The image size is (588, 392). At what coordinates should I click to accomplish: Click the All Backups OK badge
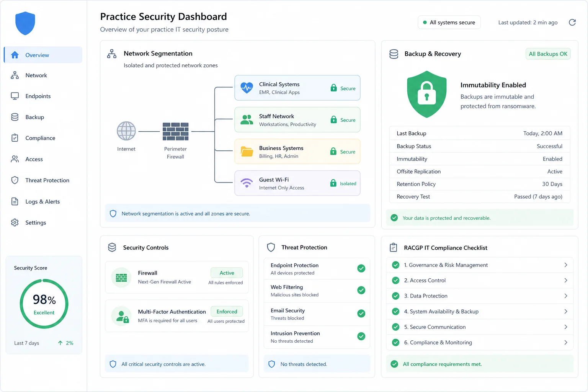point(548,54)
